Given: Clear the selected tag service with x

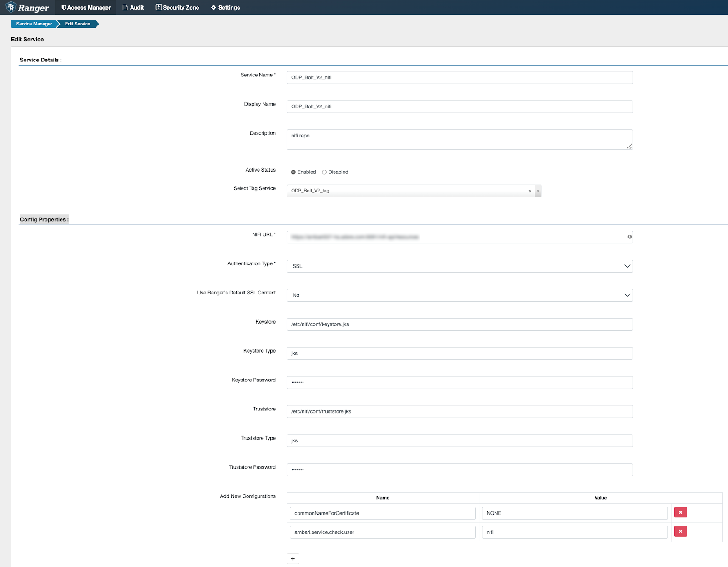Looking at the screenshot, I should click(x=530, y=191).
